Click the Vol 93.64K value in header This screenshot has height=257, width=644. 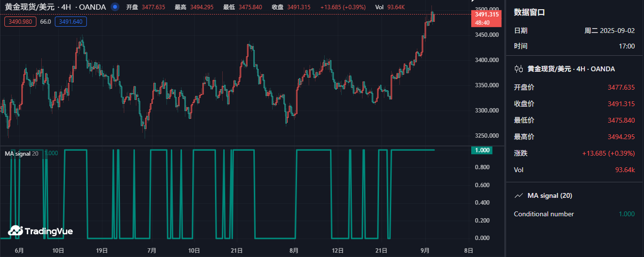(390, 7)
